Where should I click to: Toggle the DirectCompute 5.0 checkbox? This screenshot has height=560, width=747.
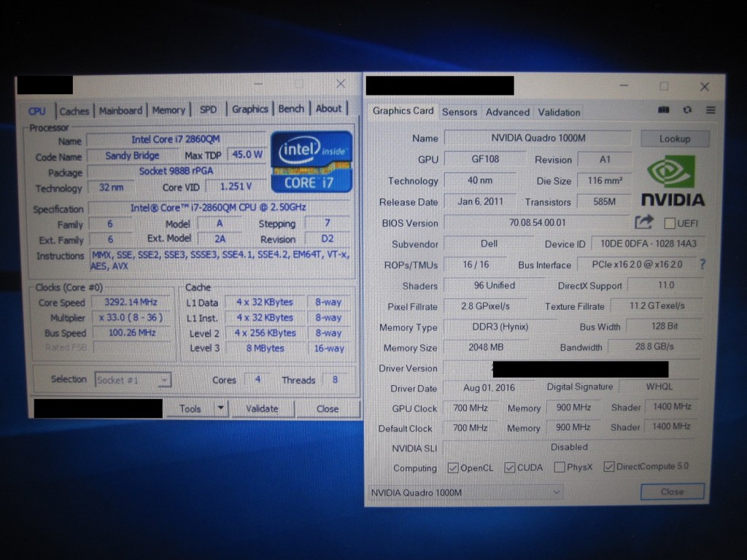tap(608, 467)
